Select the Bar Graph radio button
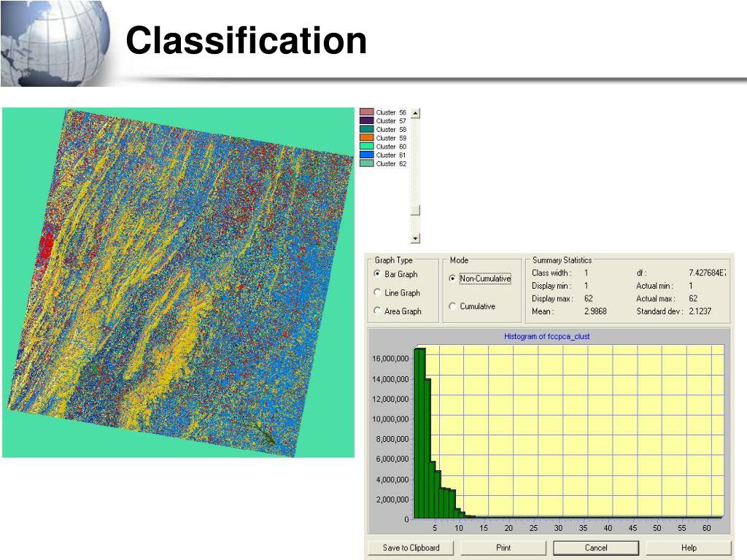 click(377, 274)
